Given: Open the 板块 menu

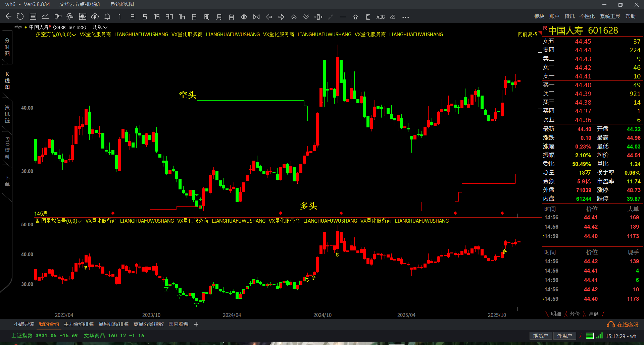Looking at the screenshot, I should tap(539, 16).
